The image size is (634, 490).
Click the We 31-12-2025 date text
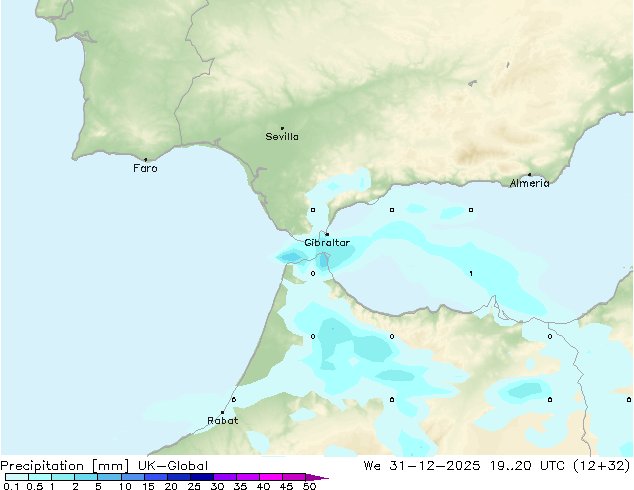pos(422,466)
